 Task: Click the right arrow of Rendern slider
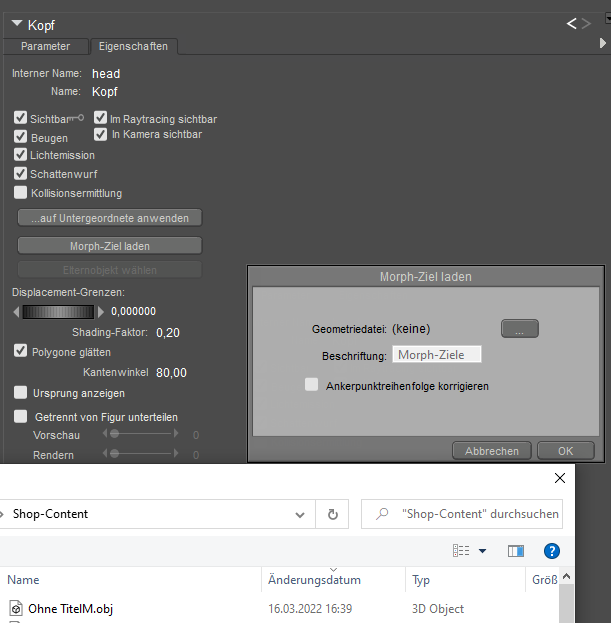point(176,453)
